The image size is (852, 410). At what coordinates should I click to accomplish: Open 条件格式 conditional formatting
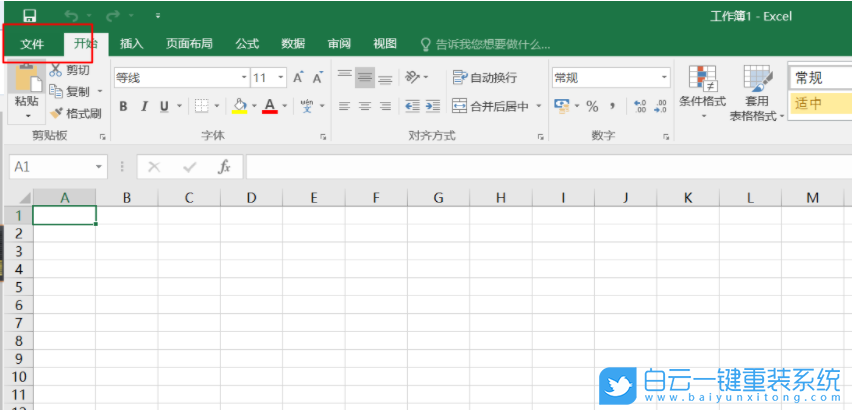pyautogui.click(x=703, y=92)
